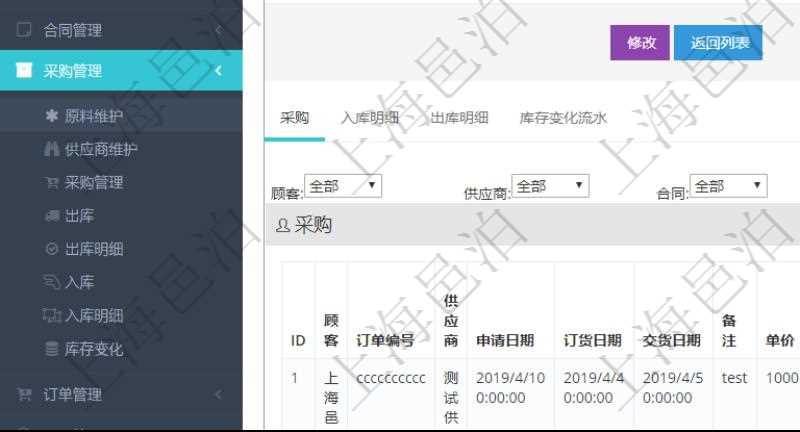The height and width of the screenshot is (432, 800).
Task: Click the order number cell cccccccccc
Action: click(391, 378)
